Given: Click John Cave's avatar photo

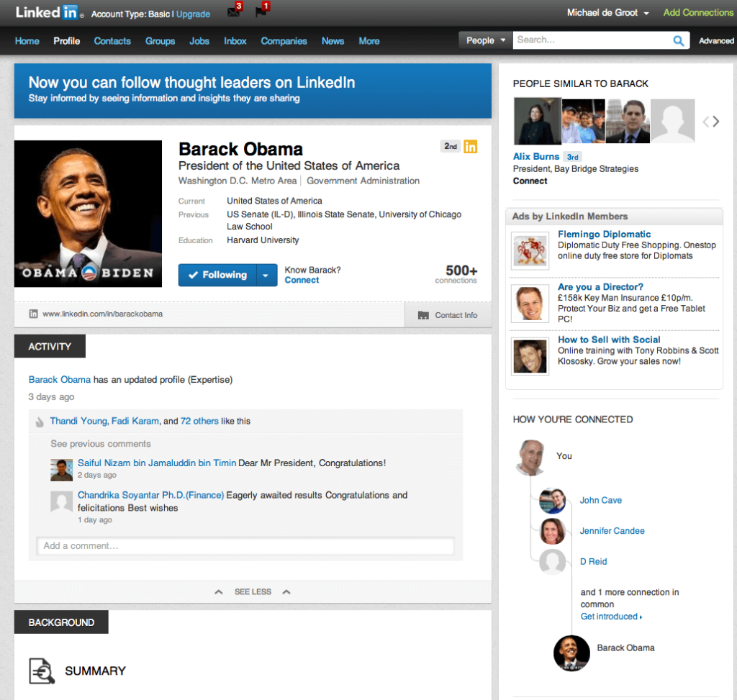Looking at the screenshot, I should coord(552,501).
